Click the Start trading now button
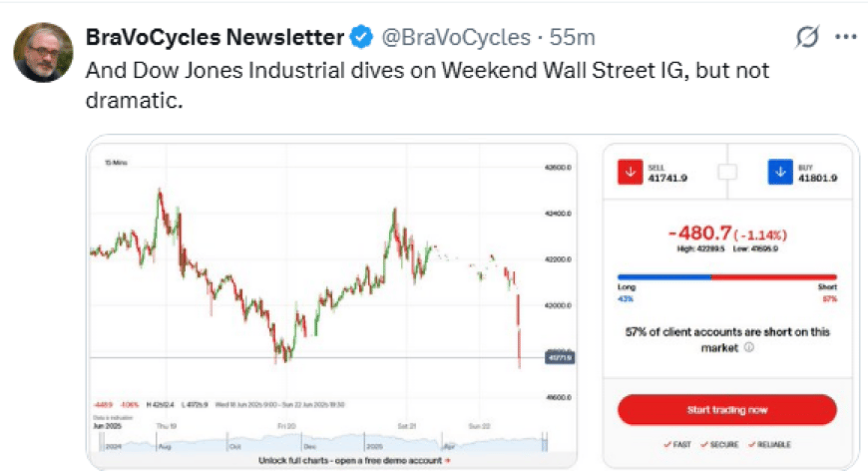 click(727, 410)
